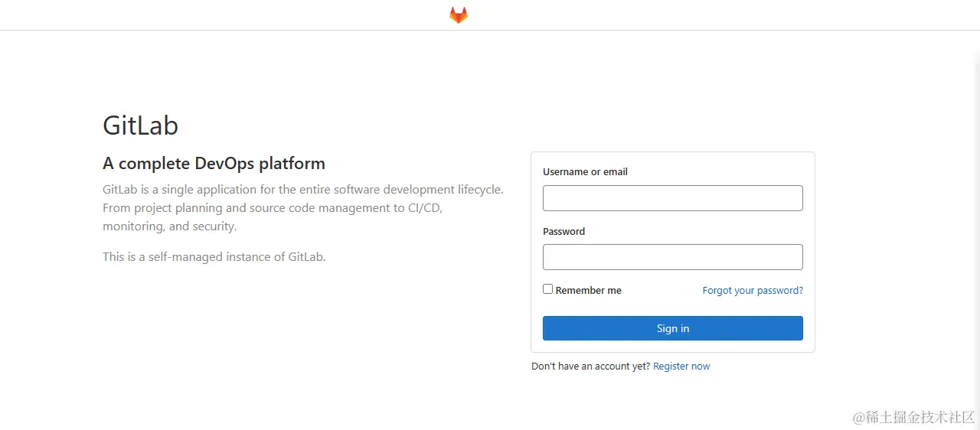The height and width of the screenshot is (430, 980).
Task: Click the 'Remember me' label text
Action: click(588, 291)
